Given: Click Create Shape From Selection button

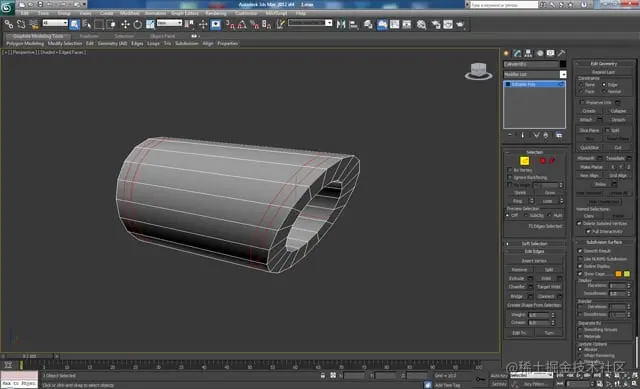Looking at the screenshot, I should coord(534,305).
